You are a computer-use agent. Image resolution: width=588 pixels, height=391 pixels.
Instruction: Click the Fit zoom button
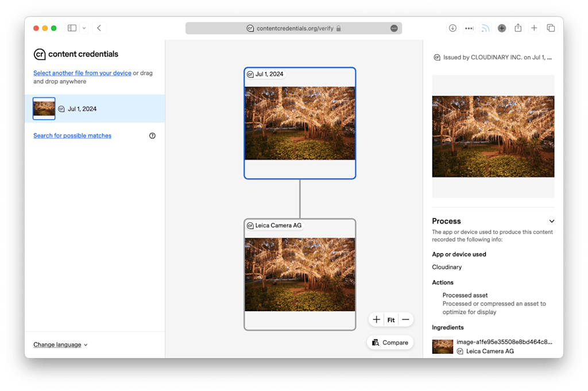pyautogui.click(x=390, y=320)
